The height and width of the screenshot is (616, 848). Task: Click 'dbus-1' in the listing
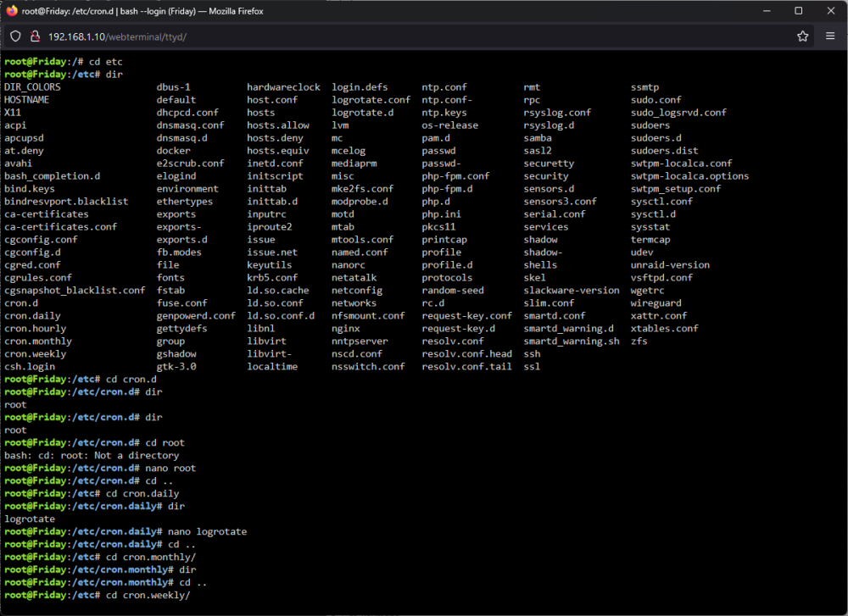coord(174,87)
